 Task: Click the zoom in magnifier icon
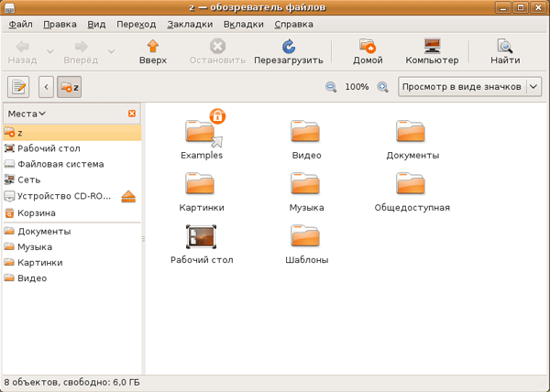click(382, 87)
